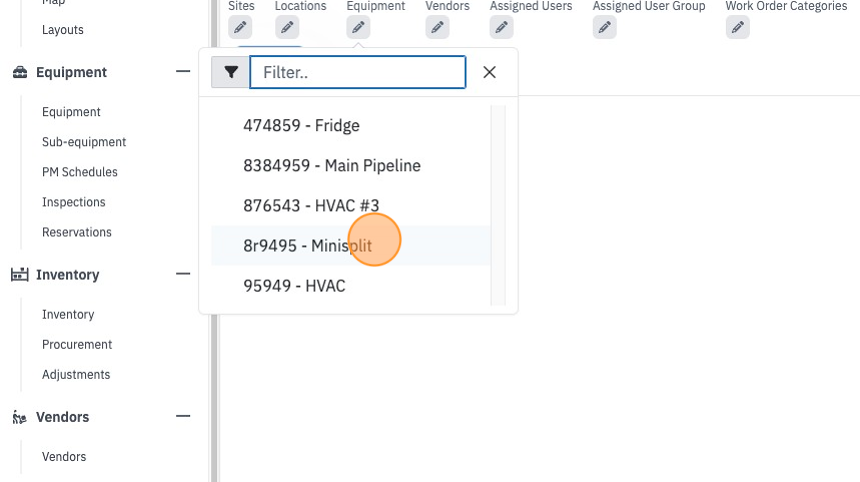
Task: Click the funnel filter icon button
Action: click(x=231, y=72)
